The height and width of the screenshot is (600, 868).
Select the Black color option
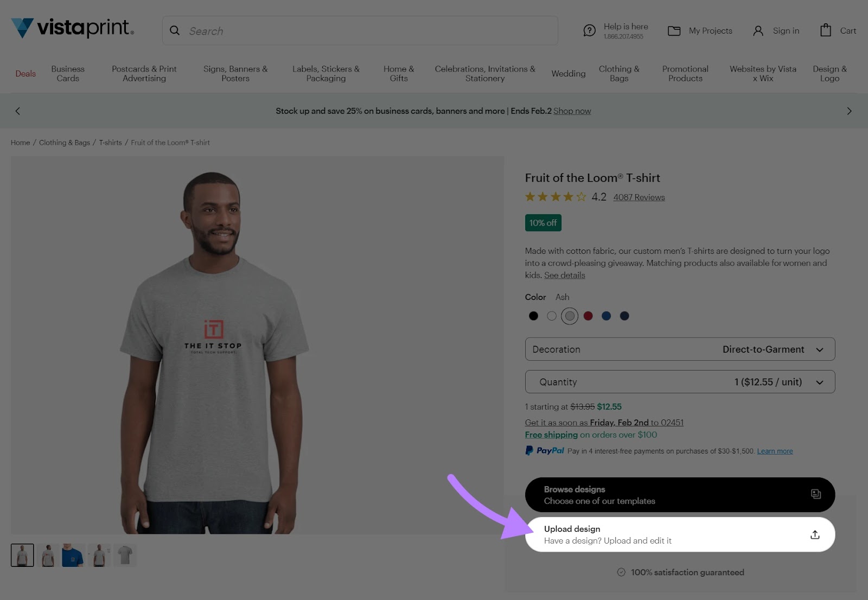[x=533, y=316]
